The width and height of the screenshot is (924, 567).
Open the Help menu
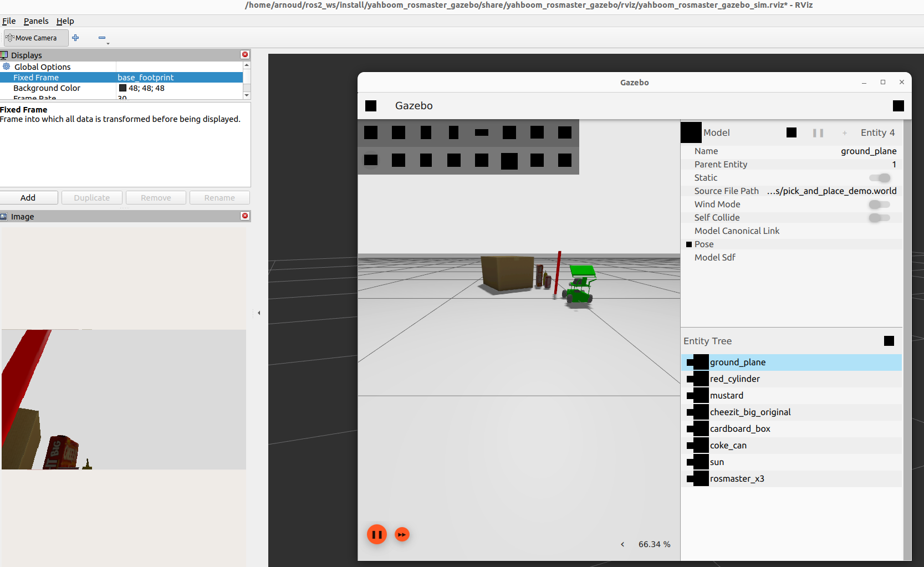65,21
